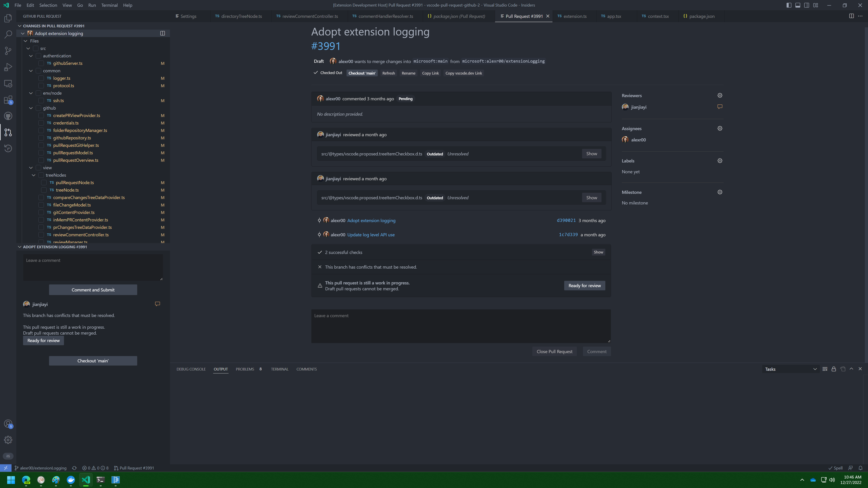Collapse the Files section

25,41
